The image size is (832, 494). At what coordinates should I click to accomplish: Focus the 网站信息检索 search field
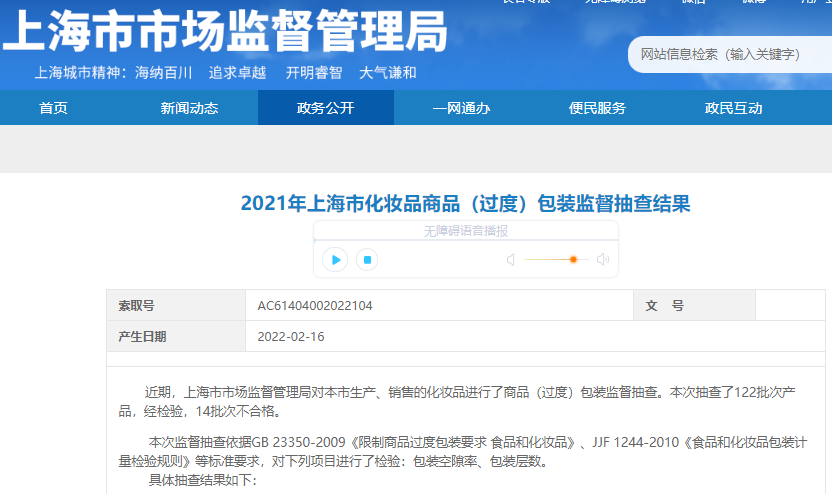tap(730, 54)
